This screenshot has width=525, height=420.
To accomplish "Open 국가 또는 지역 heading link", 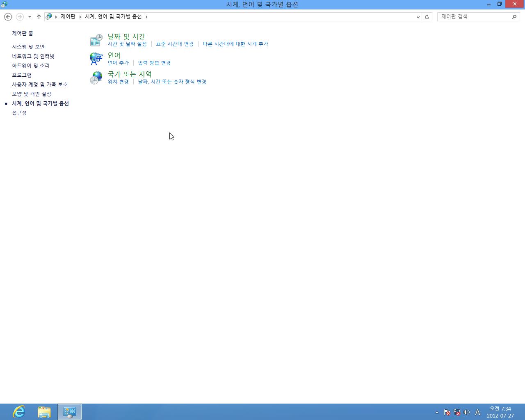I will pos(130,74).
